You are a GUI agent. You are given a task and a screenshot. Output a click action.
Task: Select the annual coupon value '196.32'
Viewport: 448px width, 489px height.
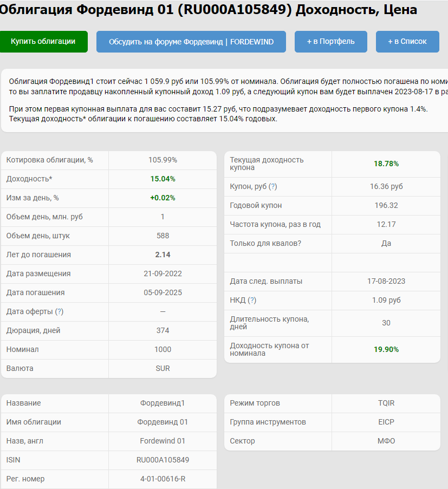pyautogui.click(x=386, y=206)
